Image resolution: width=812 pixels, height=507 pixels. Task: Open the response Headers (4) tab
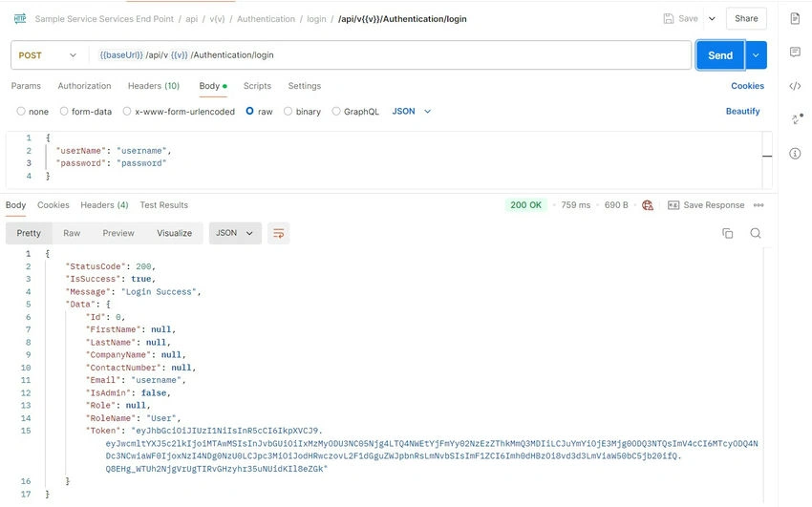click(104, 205)
